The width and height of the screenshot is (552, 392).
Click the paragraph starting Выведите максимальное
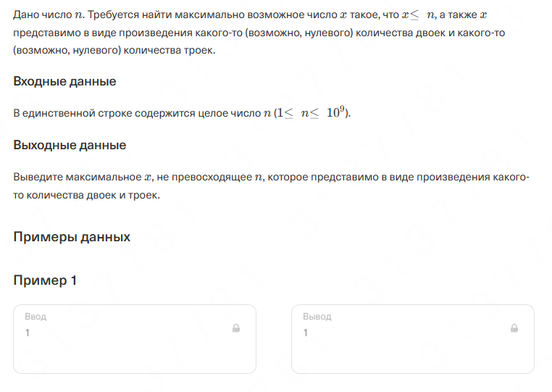pyautogui.click(x=271, y=185)
